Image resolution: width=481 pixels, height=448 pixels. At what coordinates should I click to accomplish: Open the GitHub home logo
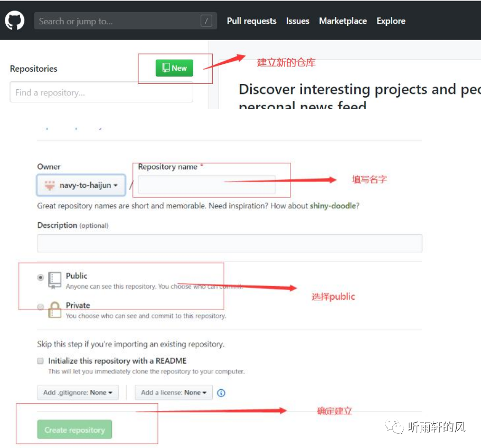(14, 21)
